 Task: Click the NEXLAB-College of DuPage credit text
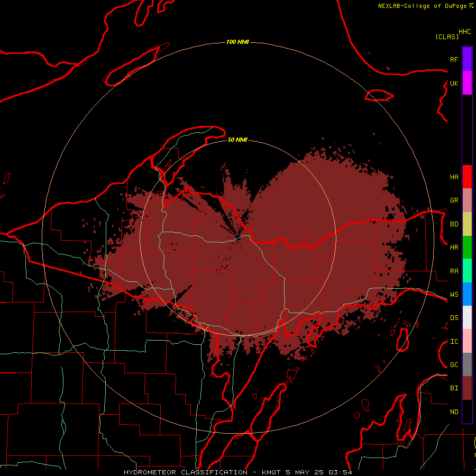click(425, 6)
